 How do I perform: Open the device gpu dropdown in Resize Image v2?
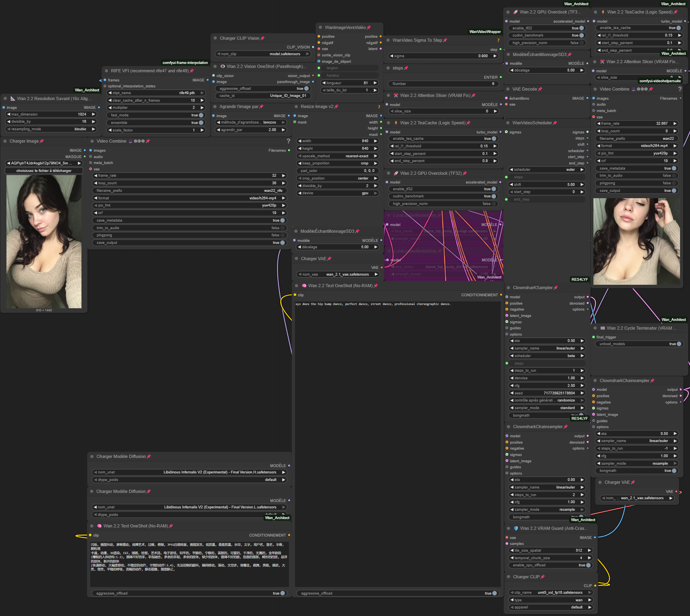point(337,193)
